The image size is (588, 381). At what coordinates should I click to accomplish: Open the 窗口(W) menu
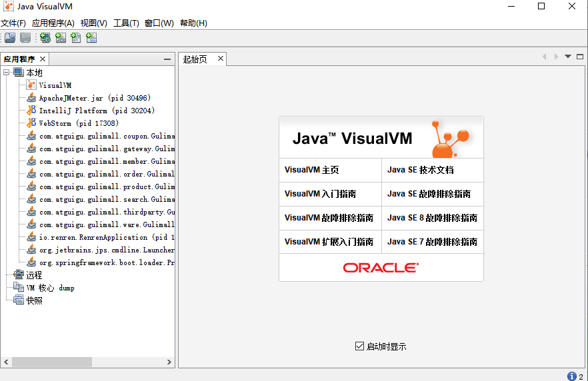pyautogui.click(x=159, y=23)
